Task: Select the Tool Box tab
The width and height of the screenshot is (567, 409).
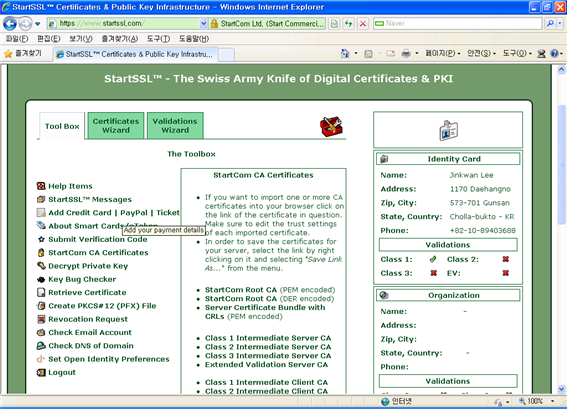Action: (62, 126)
